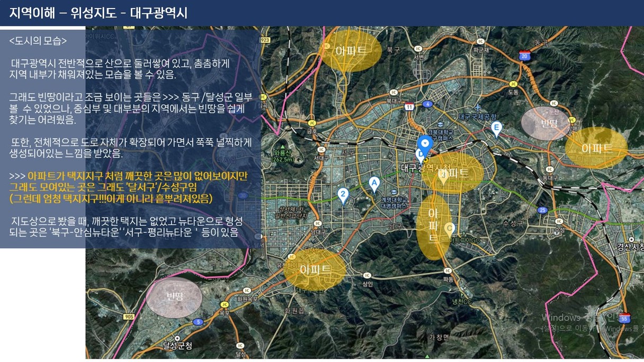644x362 pixels.
Task: Click the IC marker at 서변
Action: point(418,49)
